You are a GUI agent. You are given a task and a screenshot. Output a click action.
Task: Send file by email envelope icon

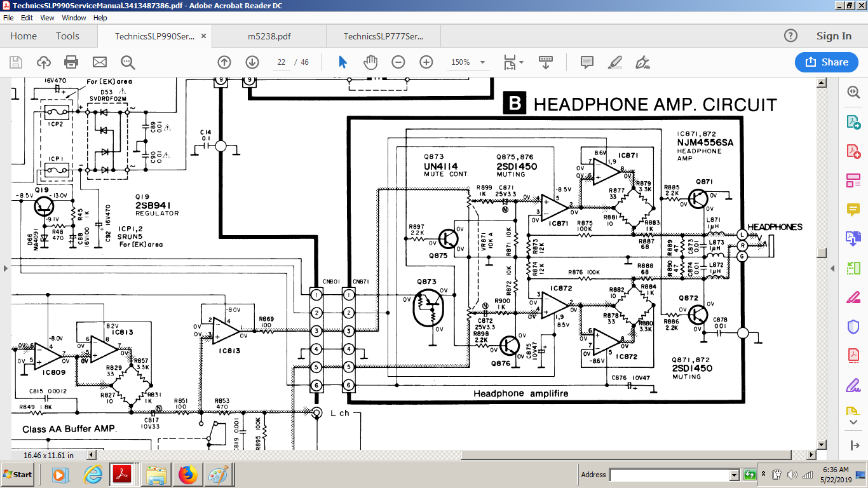tap(100, 62)
